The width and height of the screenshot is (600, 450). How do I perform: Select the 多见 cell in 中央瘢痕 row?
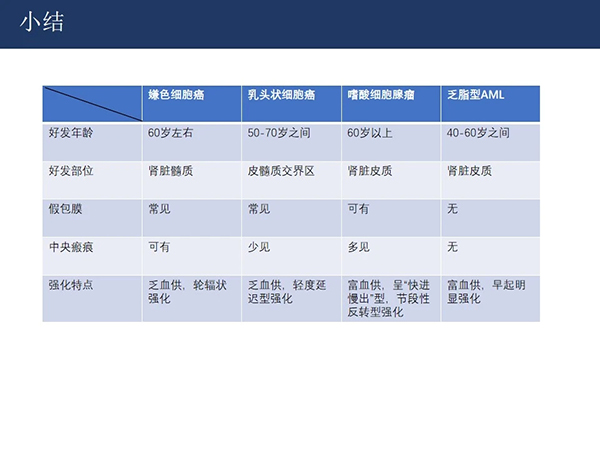(x=359, y=247)
